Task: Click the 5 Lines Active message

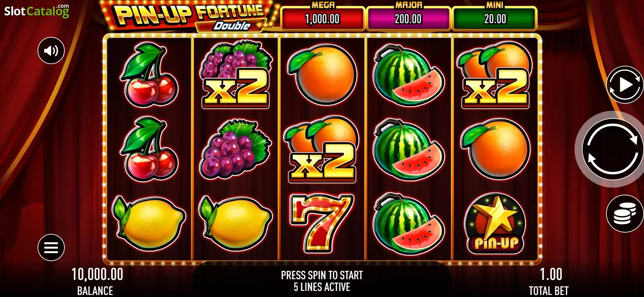Action: click(322, 287)
